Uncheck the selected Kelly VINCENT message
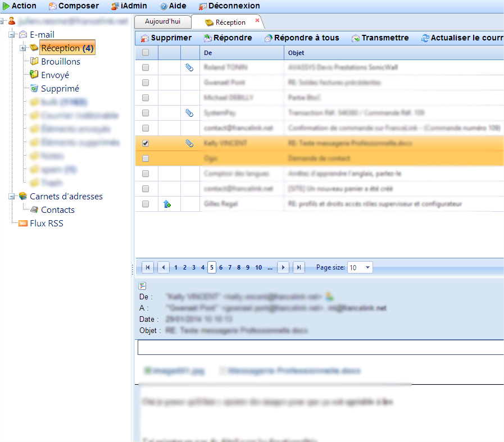The image size is (504, 442). point(146,143)
